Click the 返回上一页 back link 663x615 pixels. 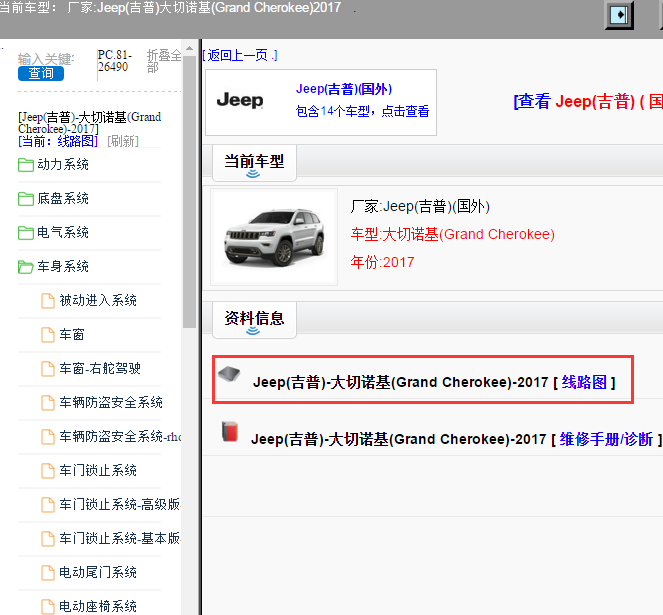(240, 55)
